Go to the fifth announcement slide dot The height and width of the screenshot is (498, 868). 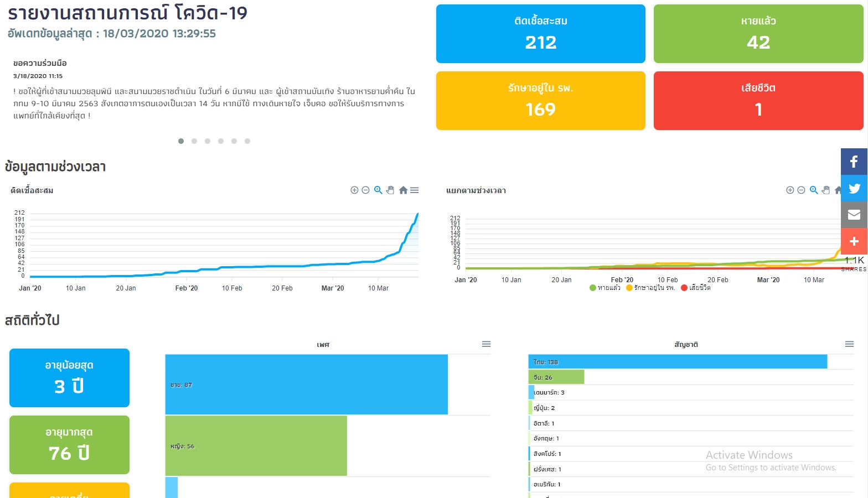[x=234, y=141]
